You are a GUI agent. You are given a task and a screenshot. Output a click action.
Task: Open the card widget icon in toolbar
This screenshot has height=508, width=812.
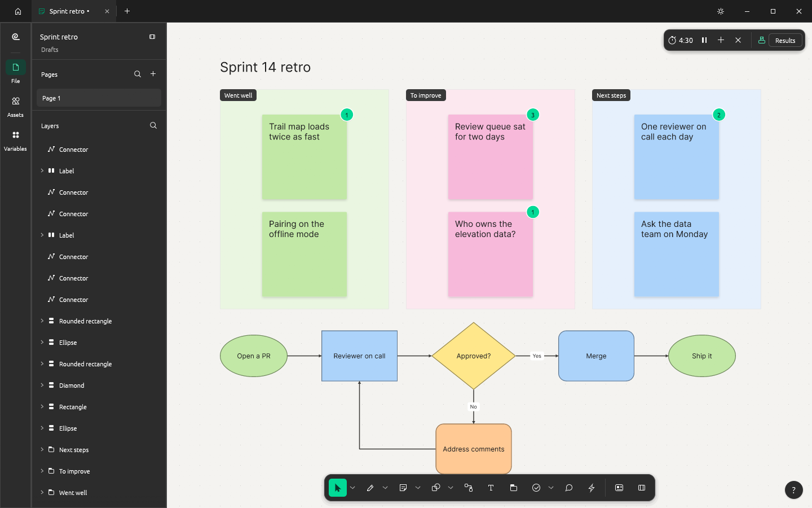point(619,488)
